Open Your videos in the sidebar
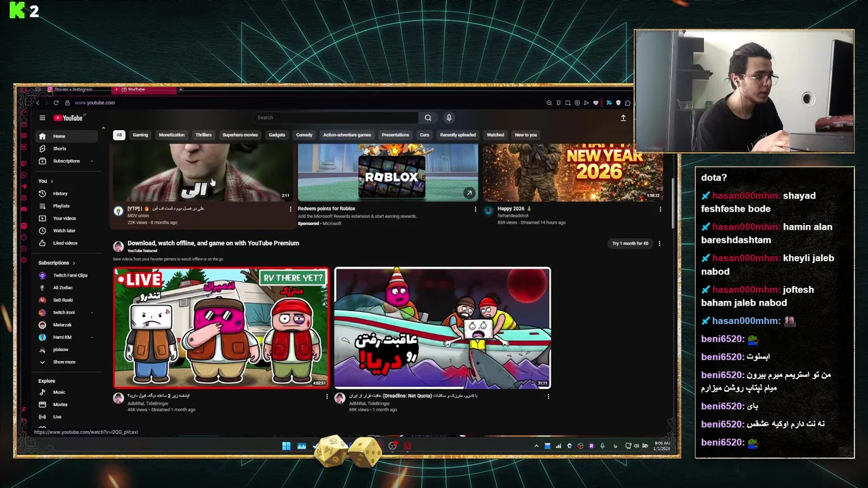The image size is (868, 488). click(x=66, y=218)
